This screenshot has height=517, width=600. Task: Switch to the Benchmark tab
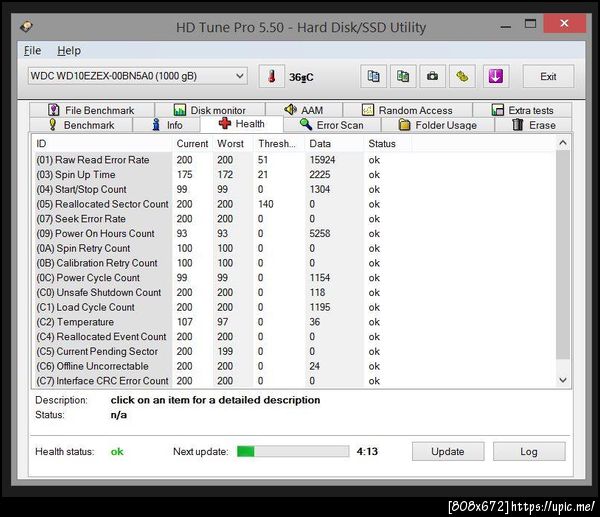click(x=81, y=125)
